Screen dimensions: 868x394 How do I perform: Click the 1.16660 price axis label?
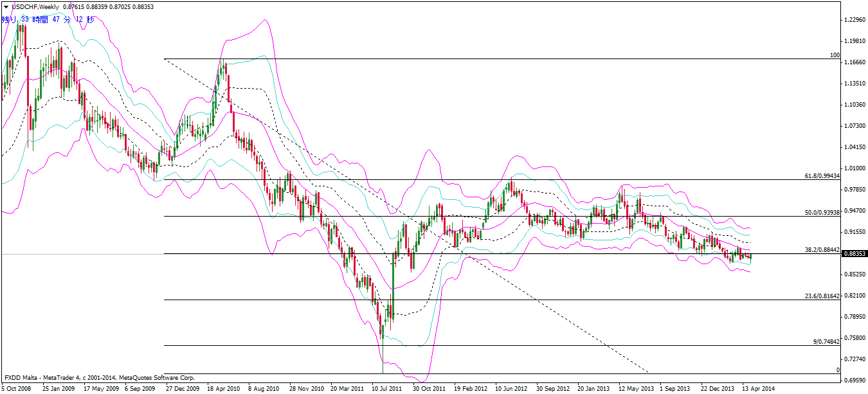tap(854, 62)
